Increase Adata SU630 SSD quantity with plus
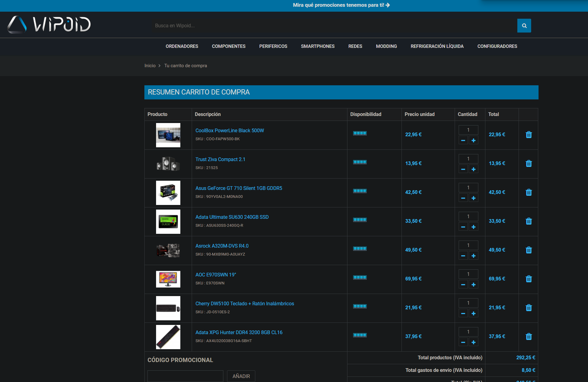 tap(473, 227)
